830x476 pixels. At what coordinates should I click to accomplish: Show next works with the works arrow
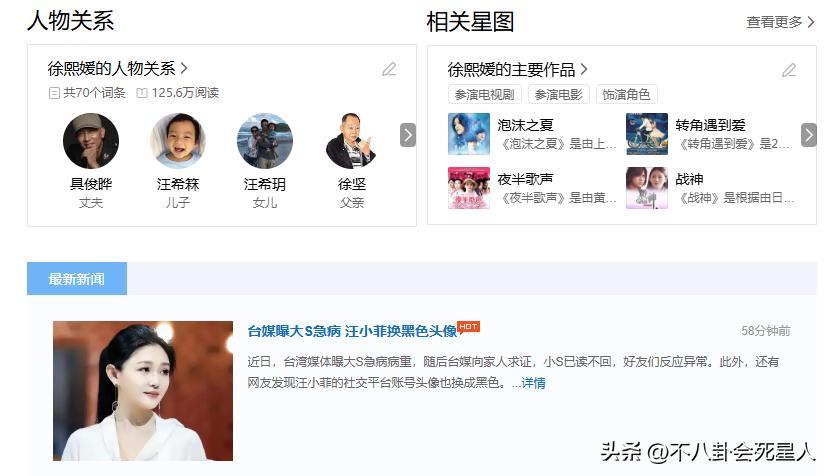[x=808, y=135]
